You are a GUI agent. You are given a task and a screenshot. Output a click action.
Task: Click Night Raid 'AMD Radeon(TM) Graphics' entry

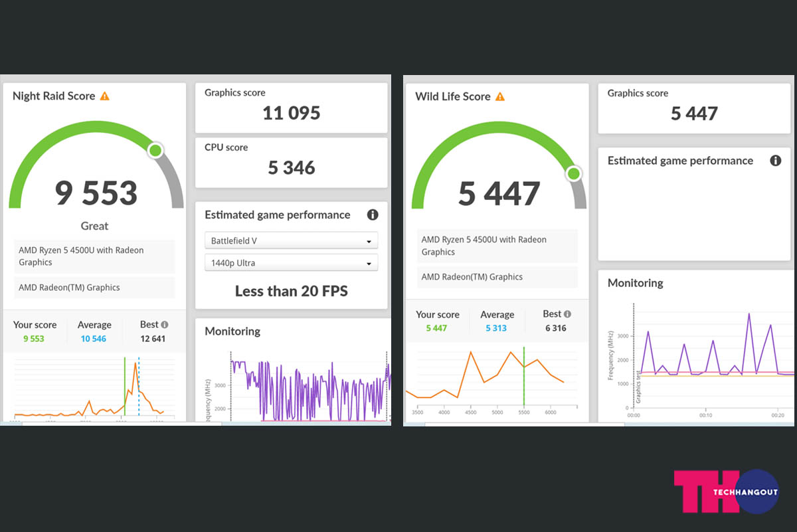click(x=94, y=288)
